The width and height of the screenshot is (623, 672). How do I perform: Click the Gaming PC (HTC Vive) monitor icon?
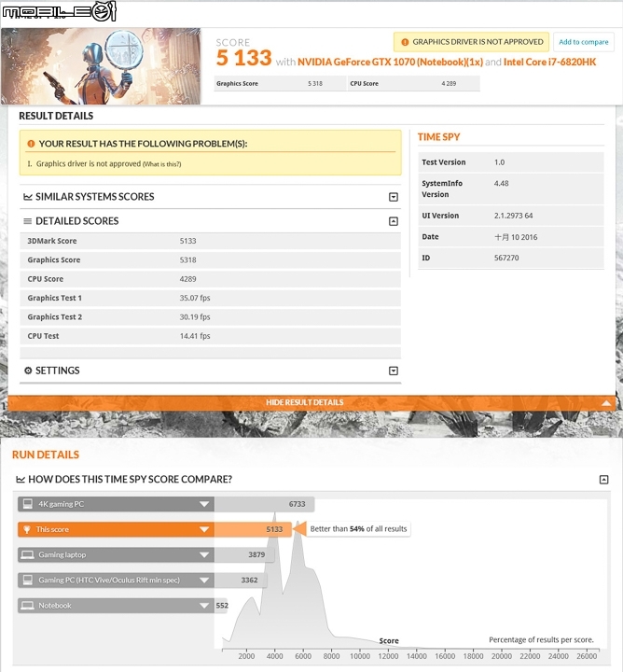(x=28, y=580)
